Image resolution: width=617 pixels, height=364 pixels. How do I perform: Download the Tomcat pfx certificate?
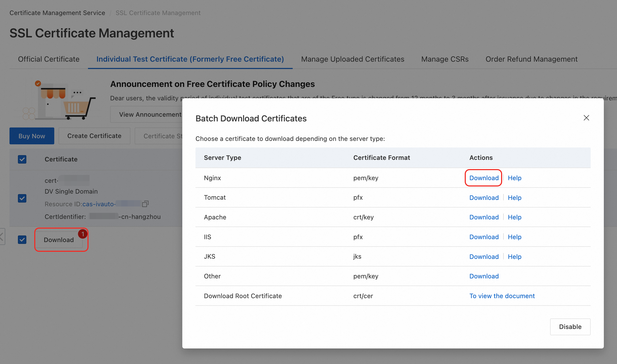pos(484,198)
